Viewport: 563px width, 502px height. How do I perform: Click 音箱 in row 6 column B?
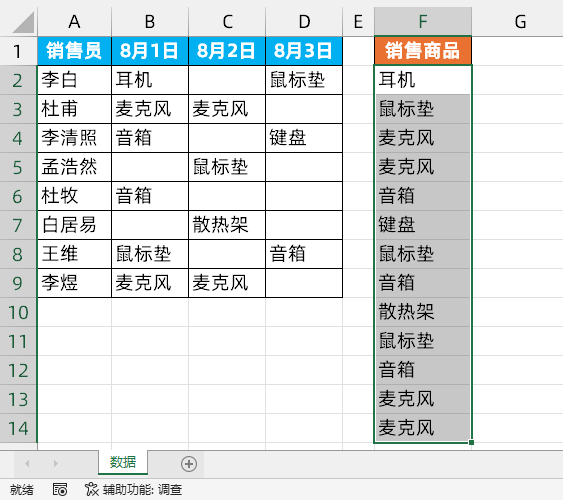[x=150, y=196]
